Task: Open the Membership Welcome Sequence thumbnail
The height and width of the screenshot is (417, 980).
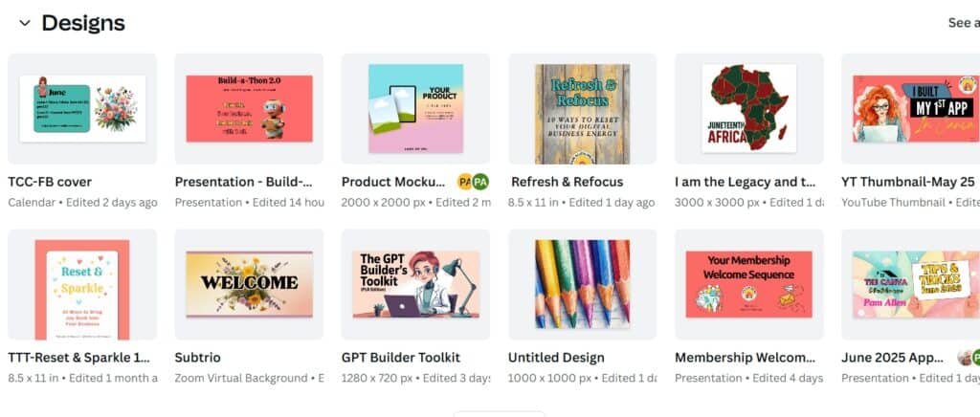Action: (x=749, y=285)
